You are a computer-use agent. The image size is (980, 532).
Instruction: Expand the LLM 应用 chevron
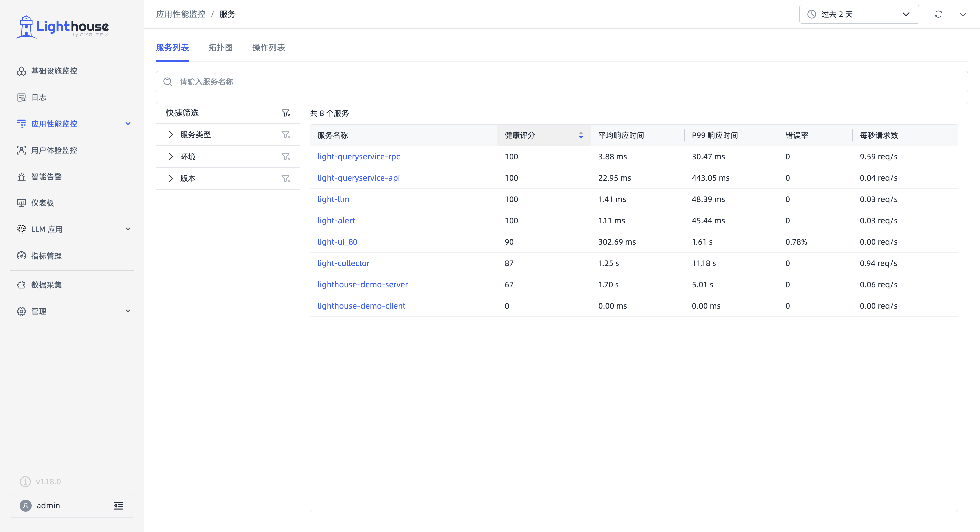[x=128, y=229]
